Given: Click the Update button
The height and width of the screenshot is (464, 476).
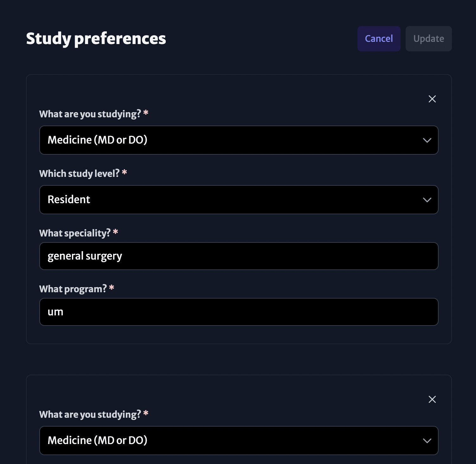Looking at the screenshot, I should point(428,39).
